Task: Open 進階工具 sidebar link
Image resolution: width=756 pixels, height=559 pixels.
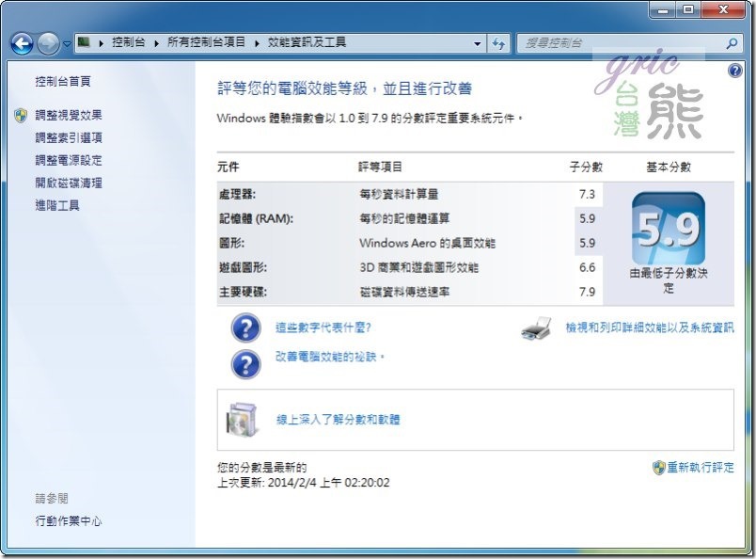Action: click(x=57, y=206)
